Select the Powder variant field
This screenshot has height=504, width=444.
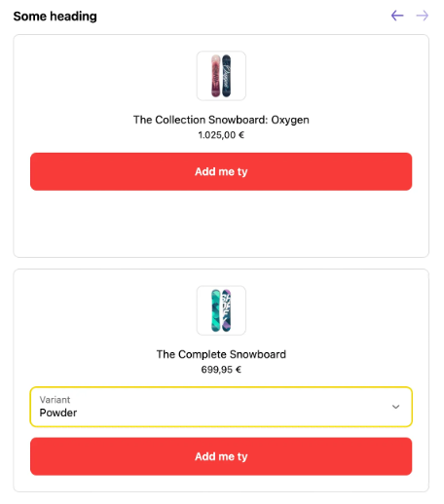pos(221,407)
